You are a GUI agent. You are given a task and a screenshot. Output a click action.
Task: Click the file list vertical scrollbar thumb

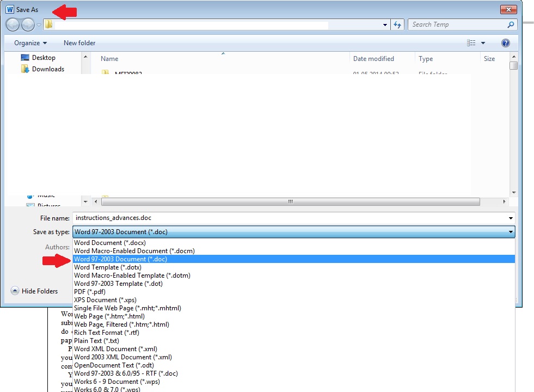pyautogui.click(x=513, y=65)
